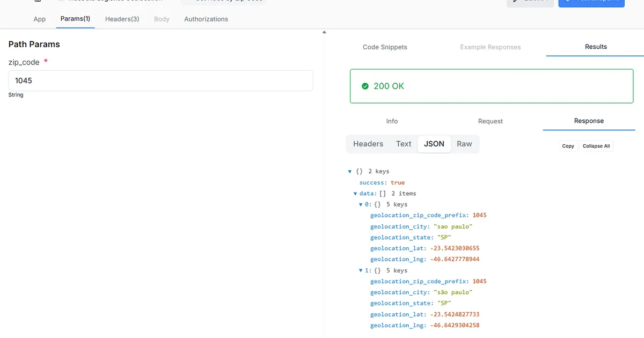644x338 pixels.
Task: Click geolocation_state "SP" in item 1
Action: click(x=443, y=303)
